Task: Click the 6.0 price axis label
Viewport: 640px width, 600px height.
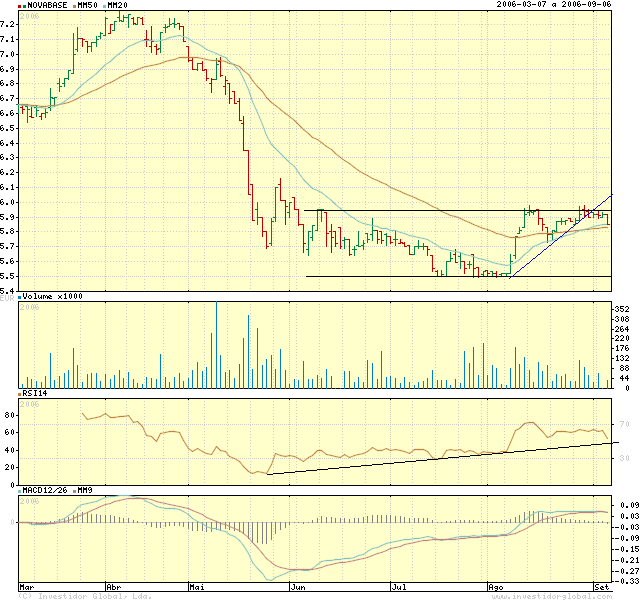Action: pos(7,202)
